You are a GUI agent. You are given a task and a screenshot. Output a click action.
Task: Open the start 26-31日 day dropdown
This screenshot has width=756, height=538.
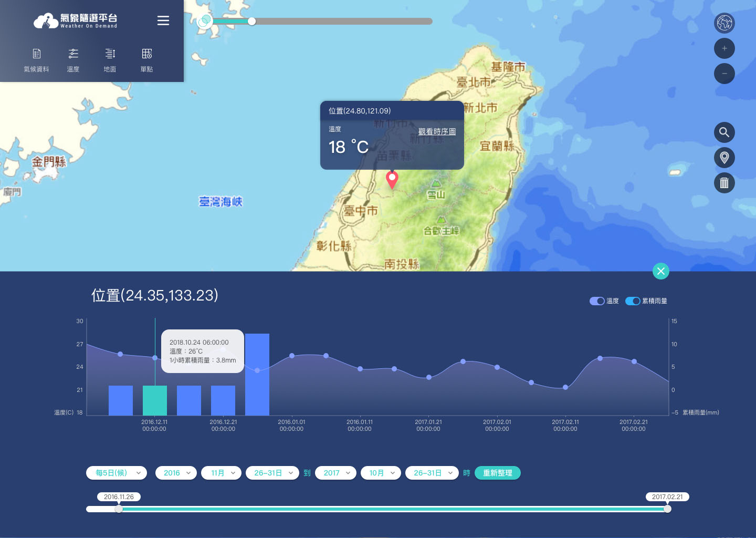click(272, 473)
